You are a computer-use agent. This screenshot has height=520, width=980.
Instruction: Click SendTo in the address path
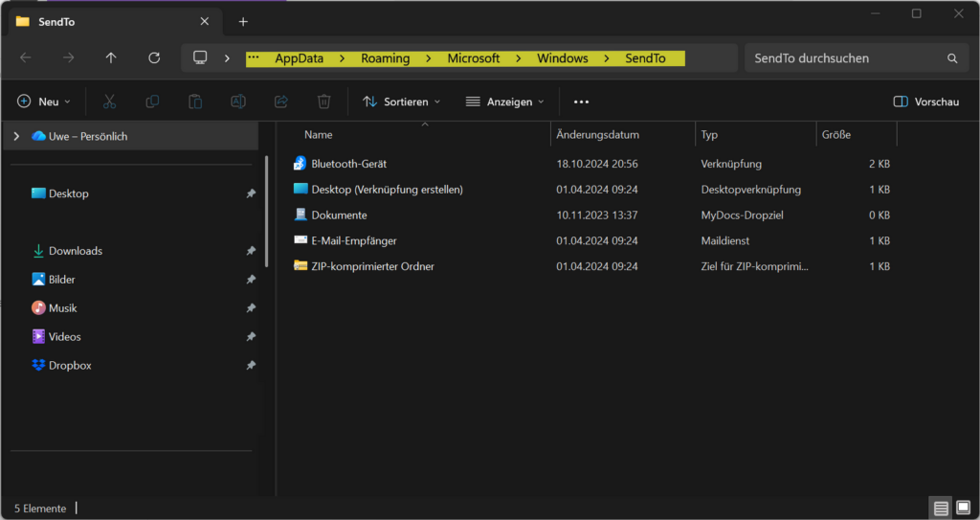(646, 58)
